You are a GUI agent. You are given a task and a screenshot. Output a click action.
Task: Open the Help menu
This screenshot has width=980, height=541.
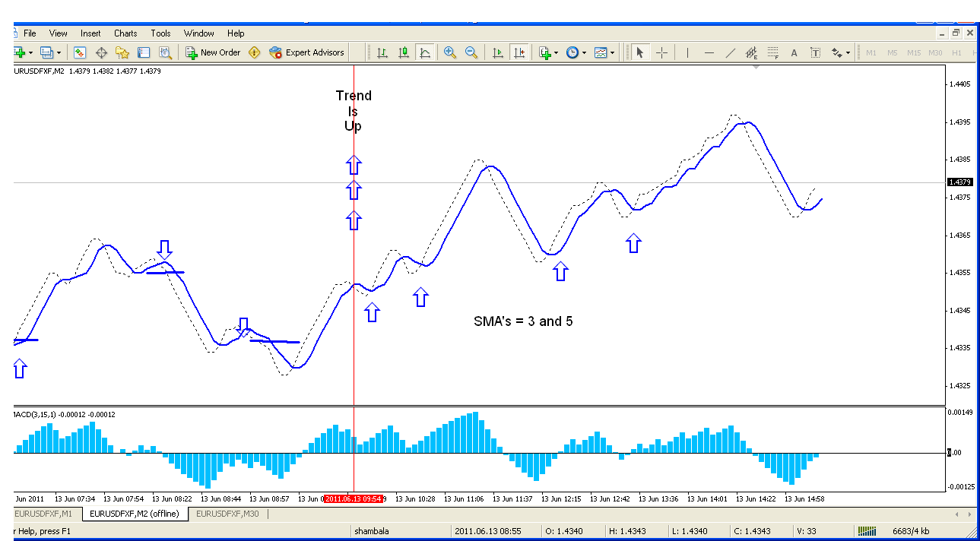tap(236, 33)
